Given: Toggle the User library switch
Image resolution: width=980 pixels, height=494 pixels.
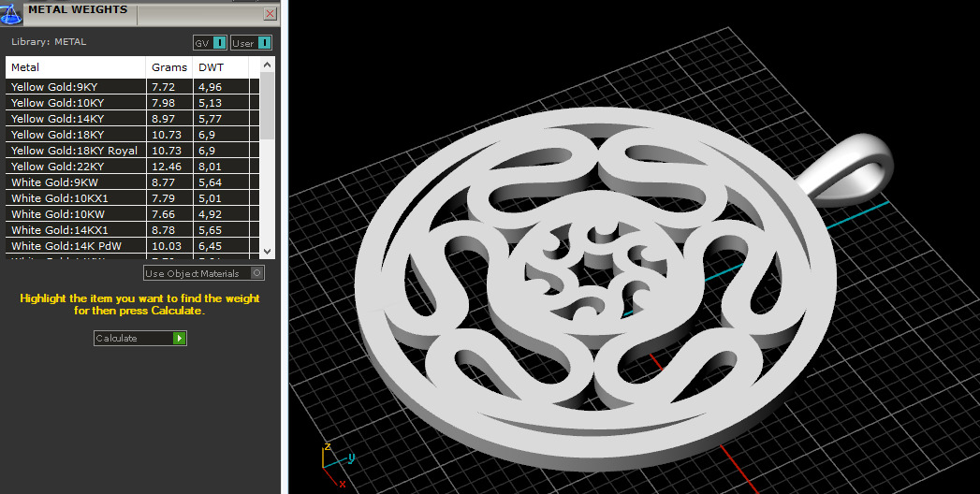Looking at the screenshot, I should pyautogui.click(x=251, y=43).
